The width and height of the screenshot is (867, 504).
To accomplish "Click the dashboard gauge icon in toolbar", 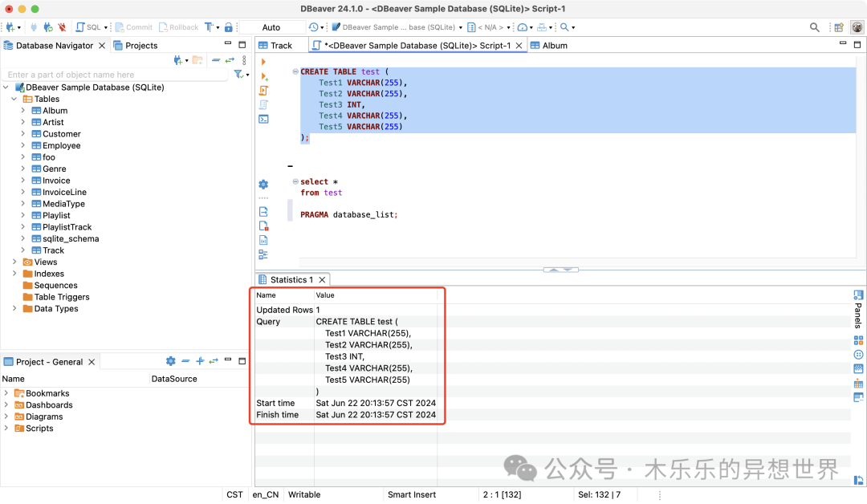I will point(522,27).
